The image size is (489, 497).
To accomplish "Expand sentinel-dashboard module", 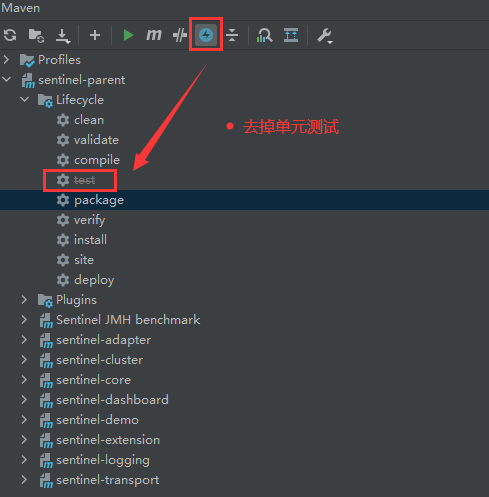I will 24,400.
